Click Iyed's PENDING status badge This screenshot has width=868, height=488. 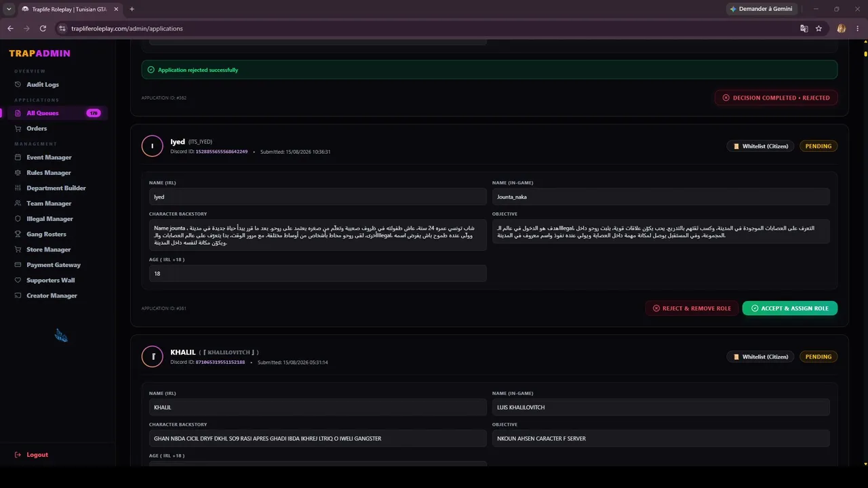[x=818, y=146]
